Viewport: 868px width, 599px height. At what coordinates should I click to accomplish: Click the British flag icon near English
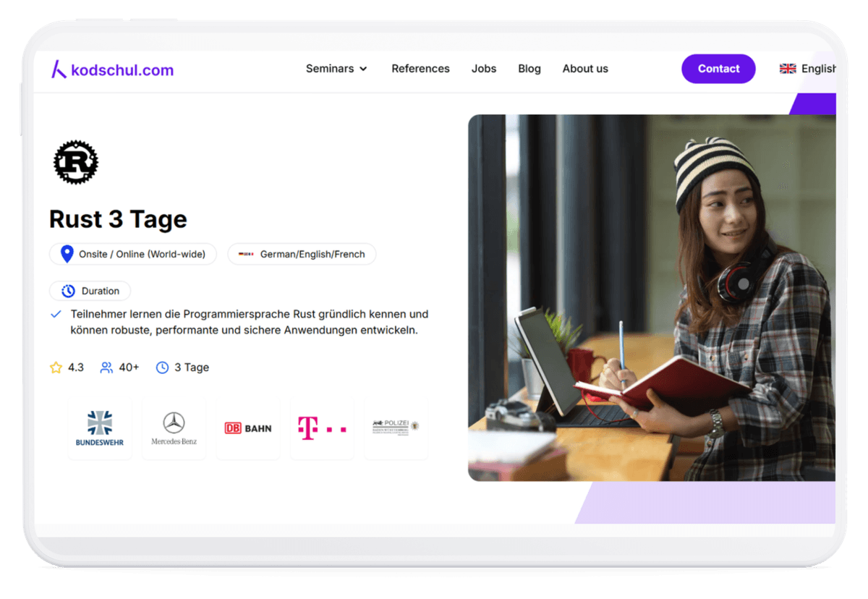click(x=788, y=68)
